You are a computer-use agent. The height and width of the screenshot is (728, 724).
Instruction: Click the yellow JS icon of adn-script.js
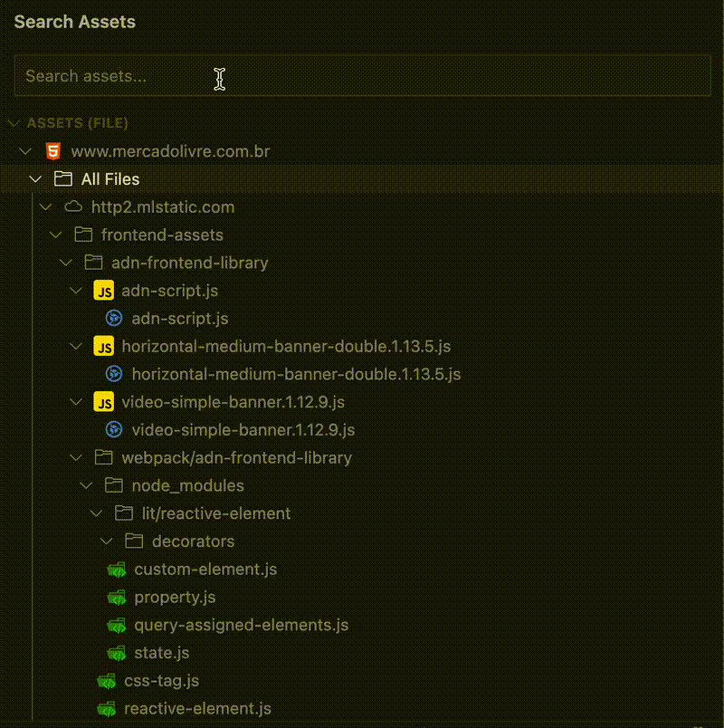click(104, 291)
